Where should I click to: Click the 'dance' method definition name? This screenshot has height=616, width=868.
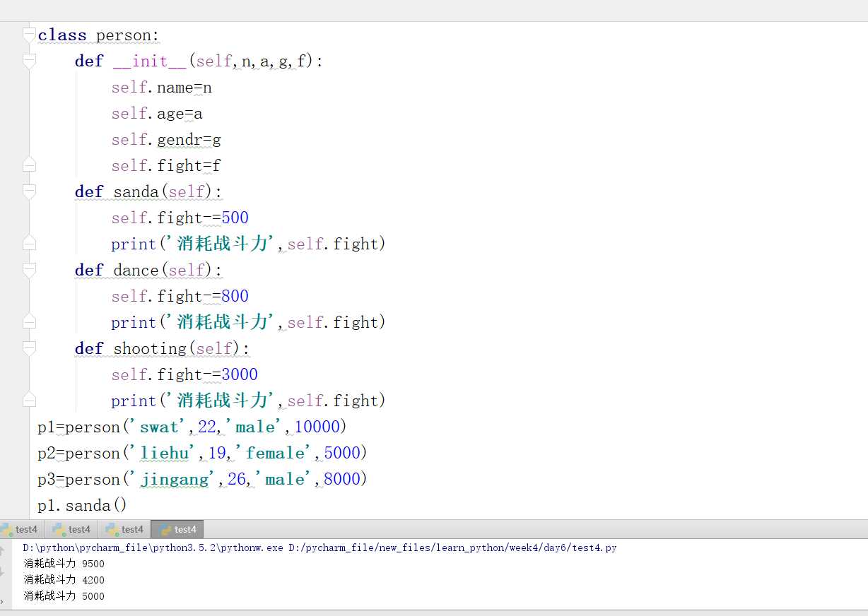tap(136, 271)
